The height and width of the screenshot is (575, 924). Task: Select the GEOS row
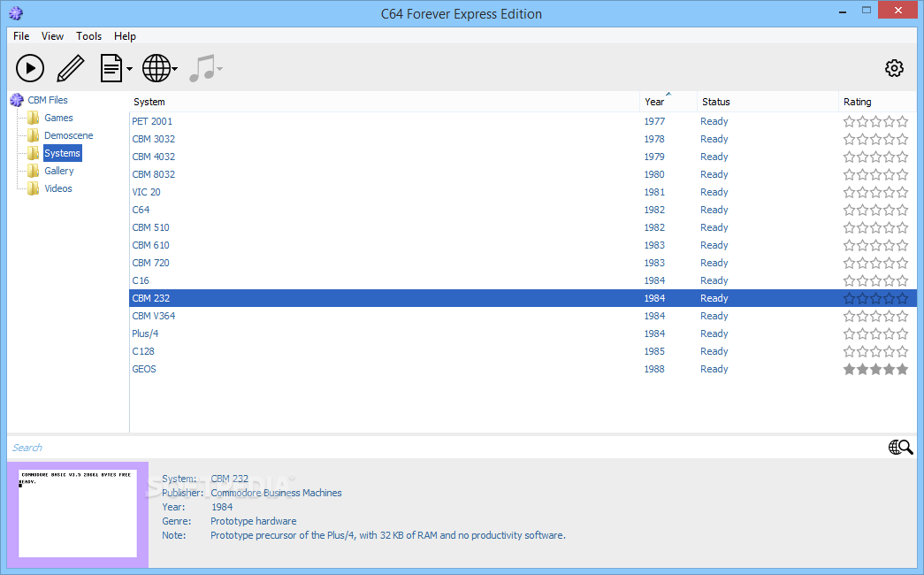(x=523, y=369)
